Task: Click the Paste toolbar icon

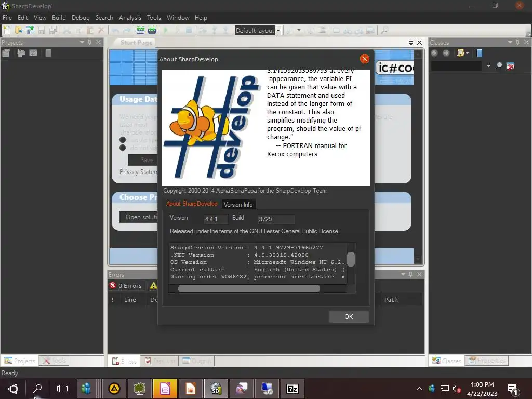Action: pos(89,31)
